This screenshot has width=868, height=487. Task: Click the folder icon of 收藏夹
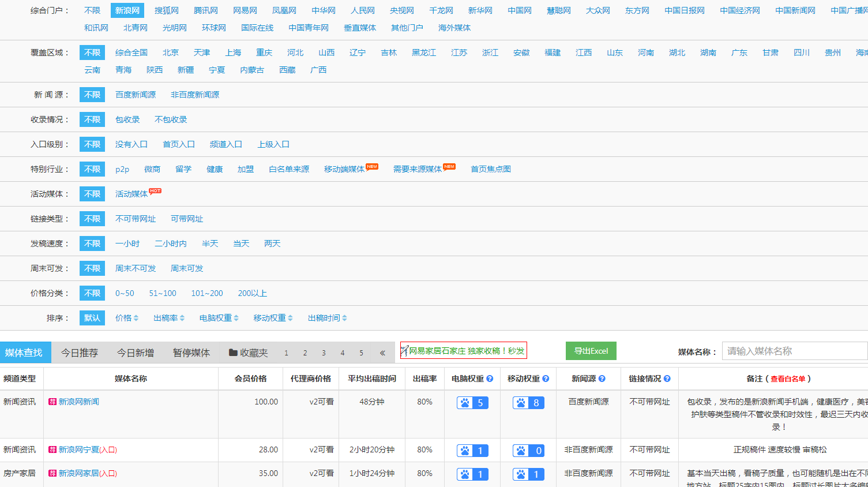[233, 353]
